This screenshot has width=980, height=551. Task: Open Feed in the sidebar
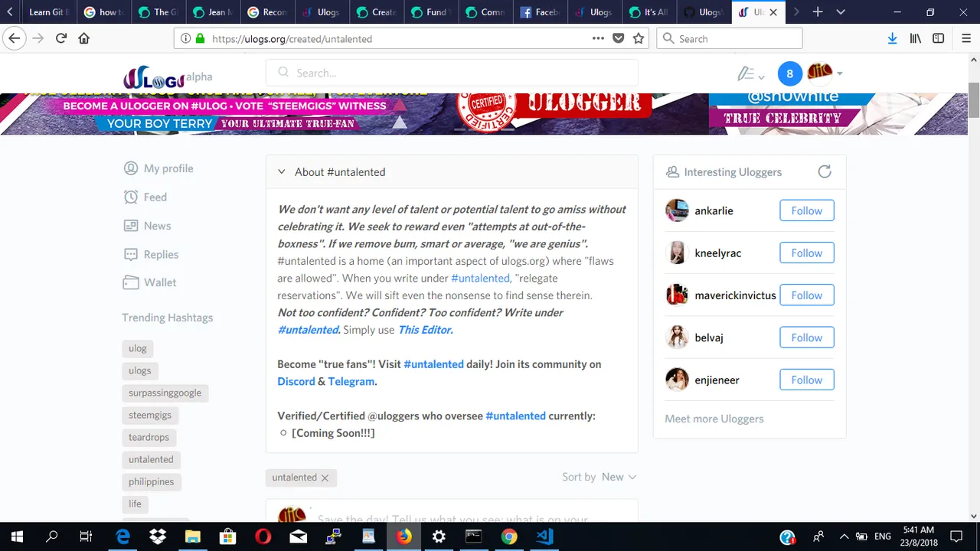coord(145,197)
